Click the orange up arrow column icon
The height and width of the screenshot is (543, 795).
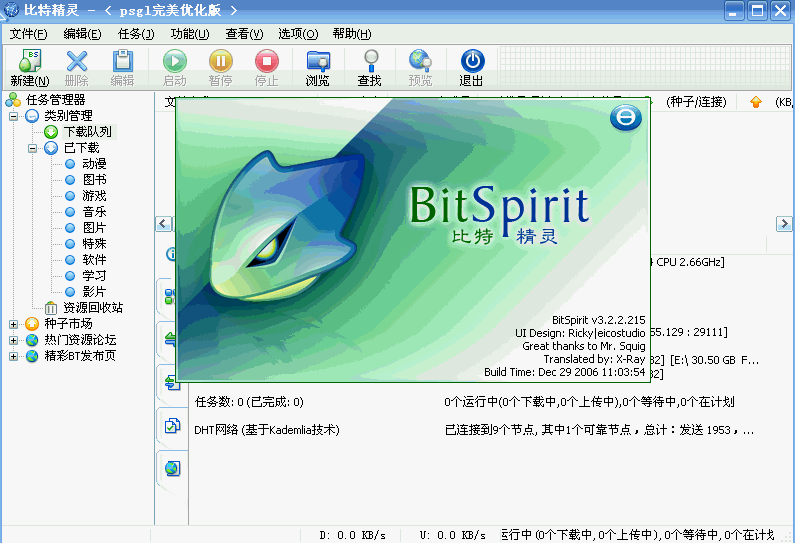[x=755, y=102]
